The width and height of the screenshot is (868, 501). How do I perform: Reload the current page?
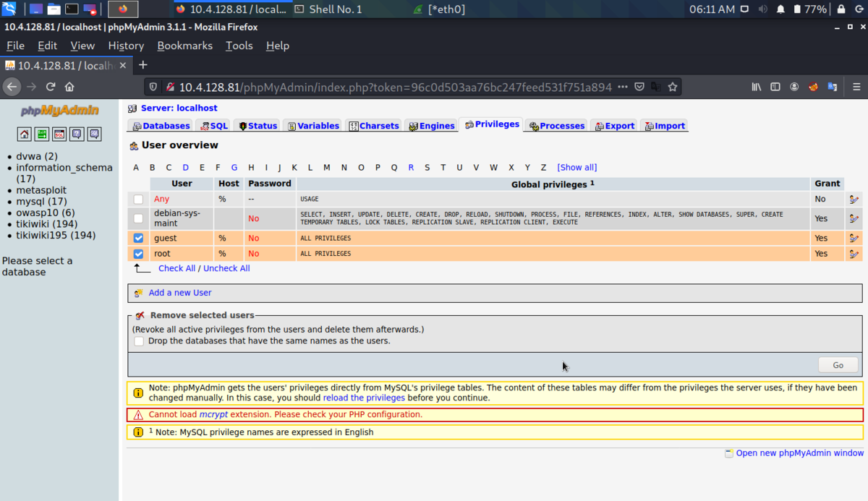[x=51, y=87]
